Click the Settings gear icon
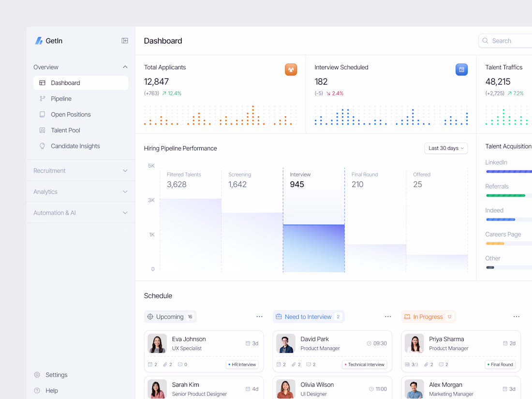 click(37, 375)
